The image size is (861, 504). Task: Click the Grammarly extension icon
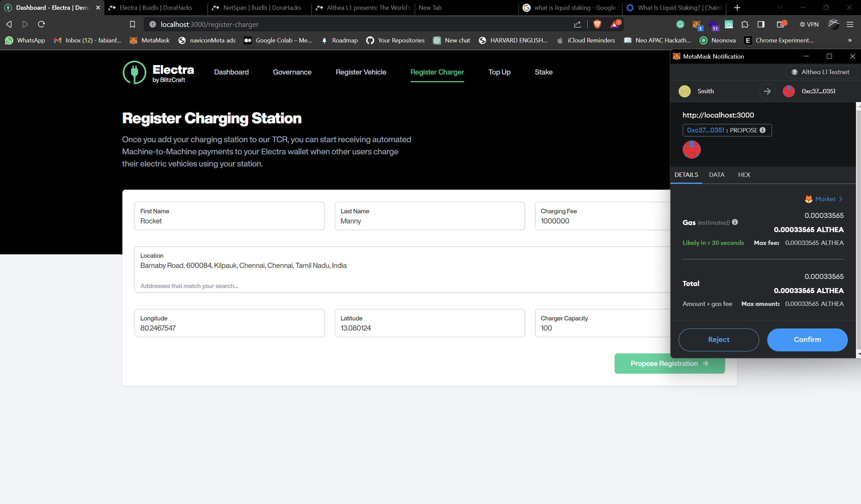tap(680, 24)
